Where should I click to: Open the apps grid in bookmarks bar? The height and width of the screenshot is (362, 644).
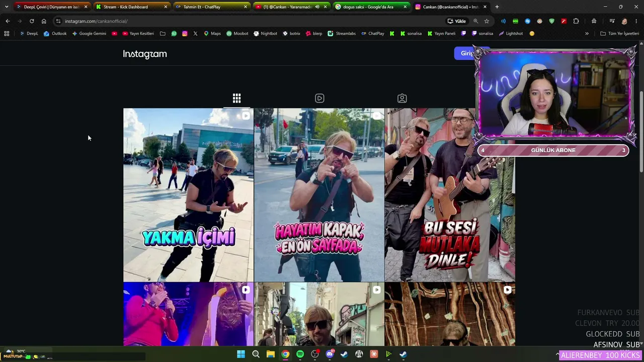(x=7, y=34)
